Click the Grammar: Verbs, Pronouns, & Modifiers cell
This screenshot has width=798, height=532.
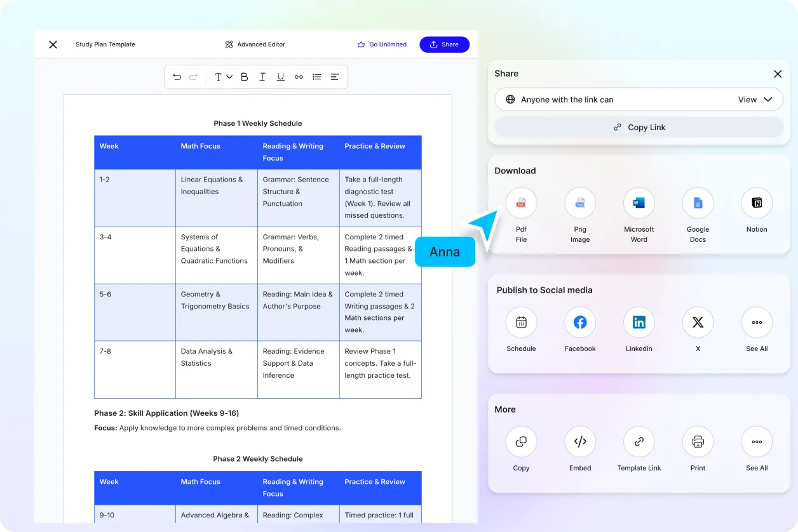click(299, 255)
